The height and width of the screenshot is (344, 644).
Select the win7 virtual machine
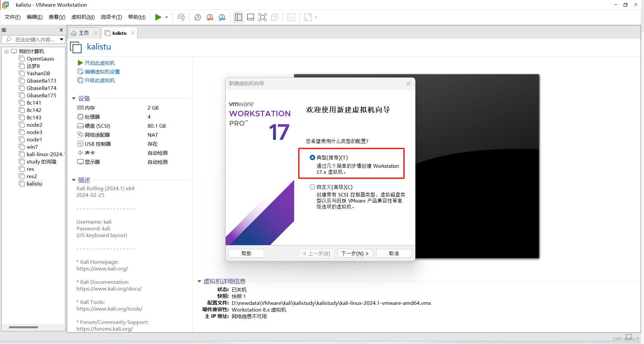click(x=32, y=147)
